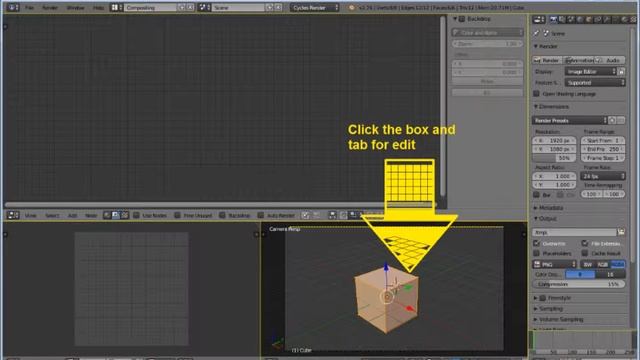Open the PNG file format dropdown
The image size is (640, 360).
pos(554,264)
